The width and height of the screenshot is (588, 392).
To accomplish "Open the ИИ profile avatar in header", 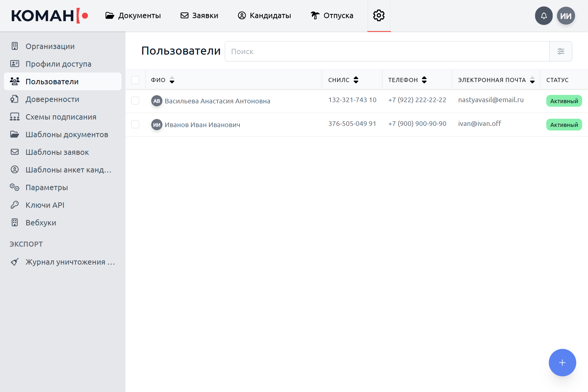I will tap(566, 16).
